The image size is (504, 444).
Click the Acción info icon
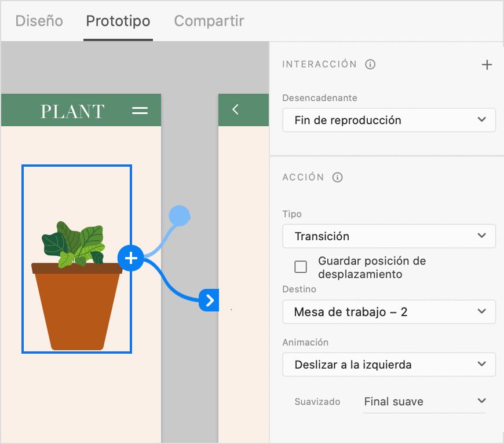(337, 178)
